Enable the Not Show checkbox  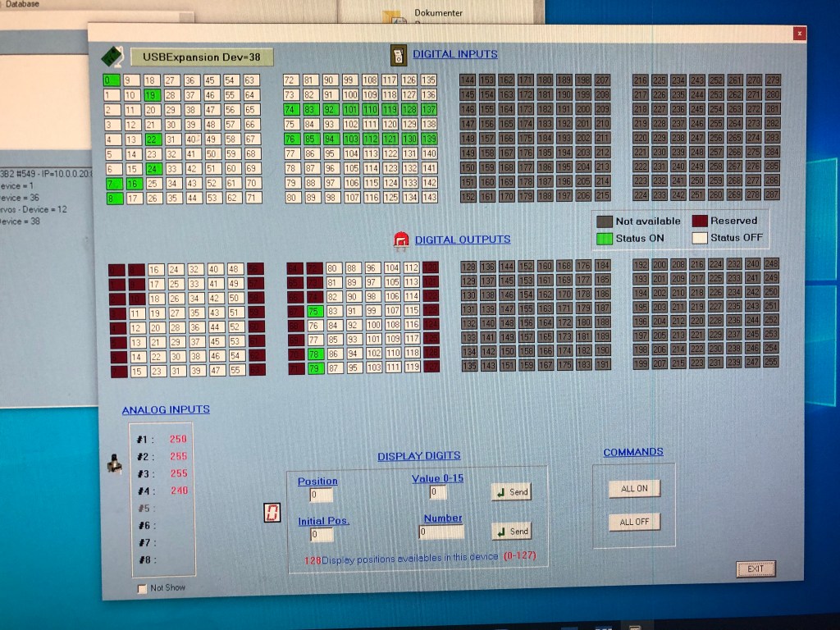click(143, 588)
